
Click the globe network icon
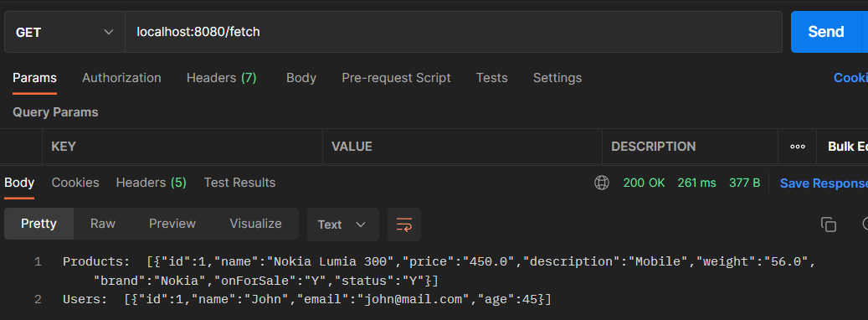[x=601, y=183]
